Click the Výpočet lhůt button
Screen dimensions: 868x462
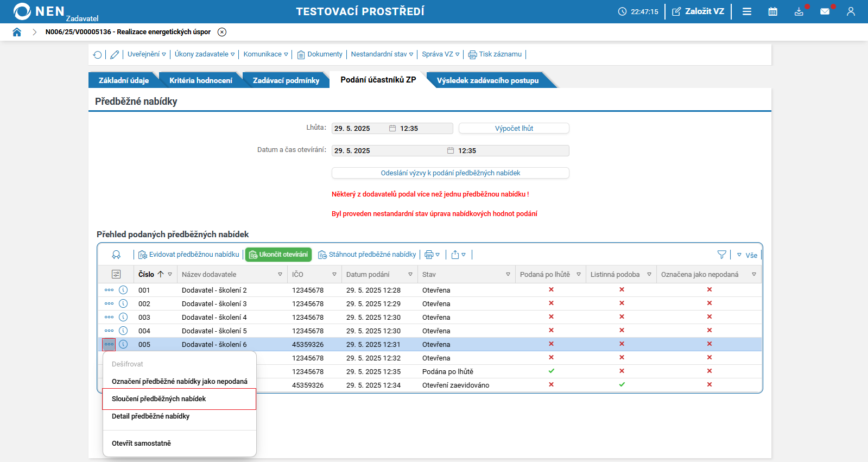[x=514, y=129]
